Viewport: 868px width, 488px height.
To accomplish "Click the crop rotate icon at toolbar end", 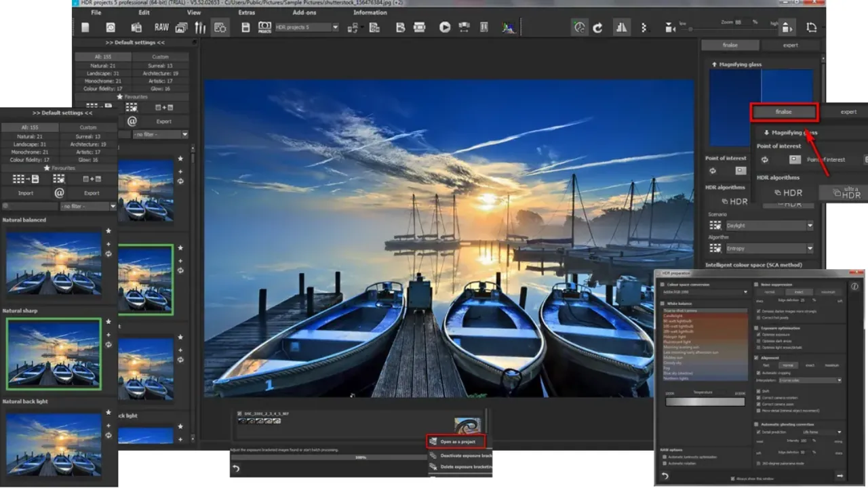I will (x=812, y=28).
